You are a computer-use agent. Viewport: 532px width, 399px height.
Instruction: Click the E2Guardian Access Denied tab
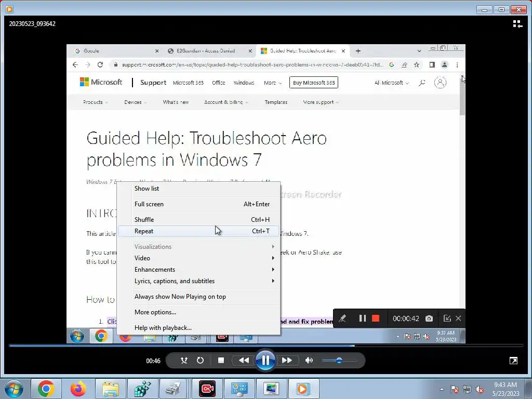[x=209, y=51]
